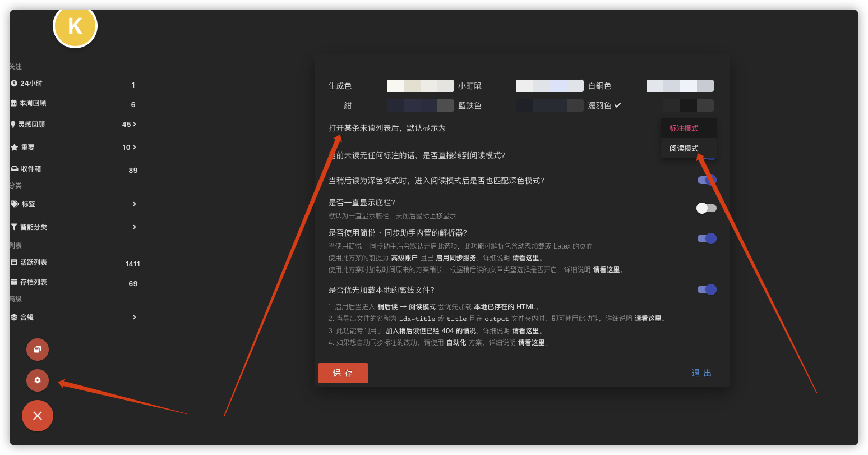Open 请看这里 link about 自动化 方案

(532, 343)
